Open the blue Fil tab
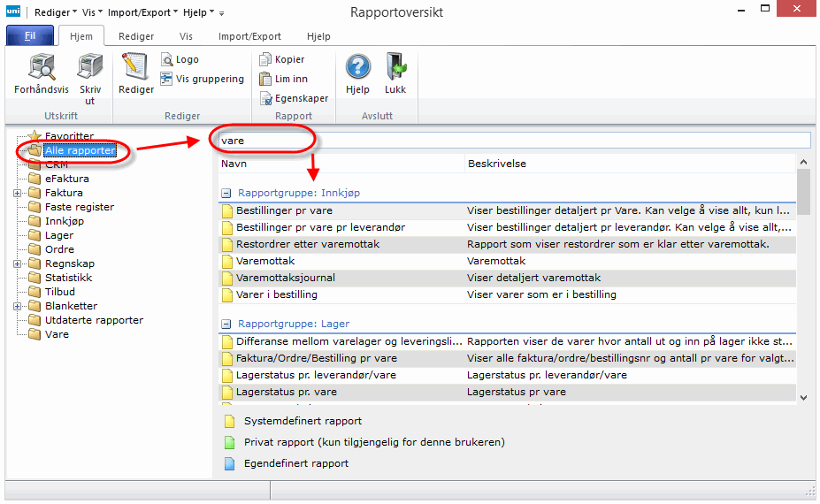The height and width of the screenshot is (504, 820). [x=30, y=36]
